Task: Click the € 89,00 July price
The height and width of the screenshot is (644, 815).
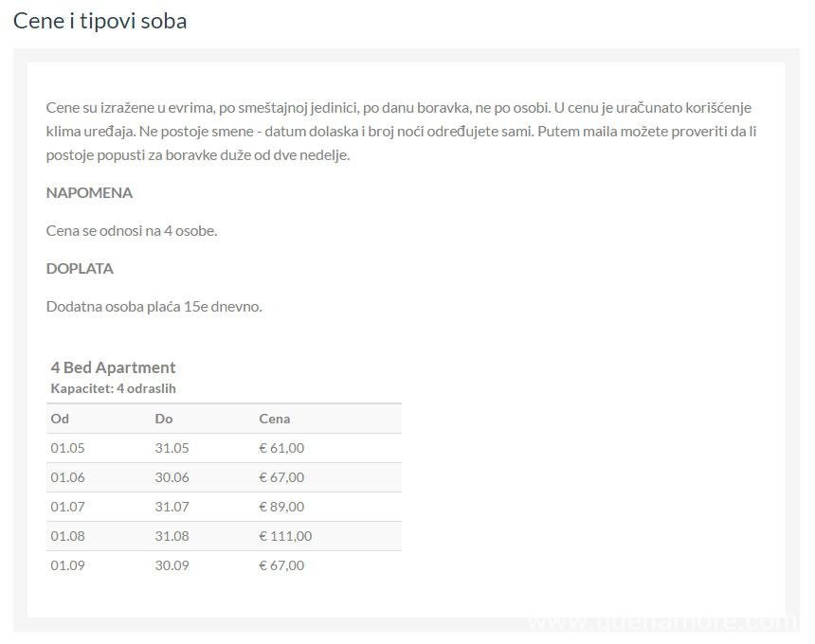Action: 281,507
